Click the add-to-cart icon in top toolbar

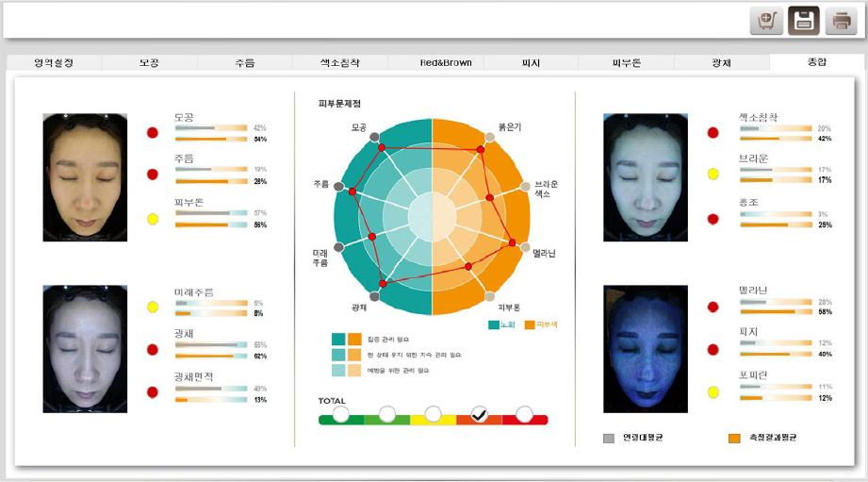766,21
